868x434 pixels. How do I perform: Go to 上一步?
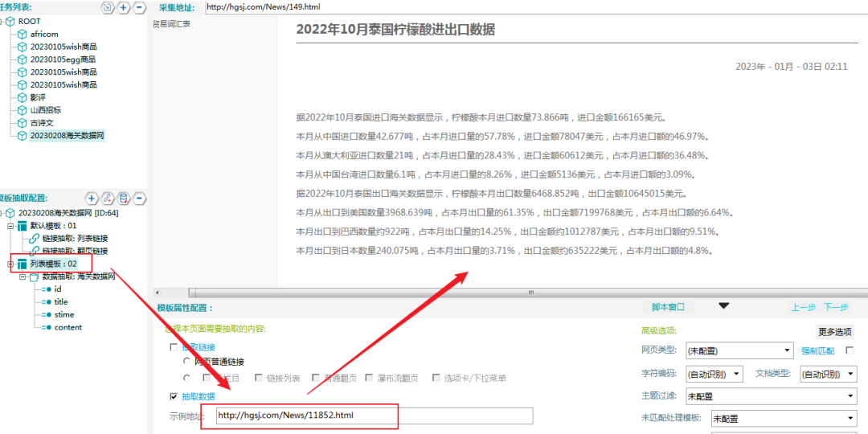pos(803,308)
